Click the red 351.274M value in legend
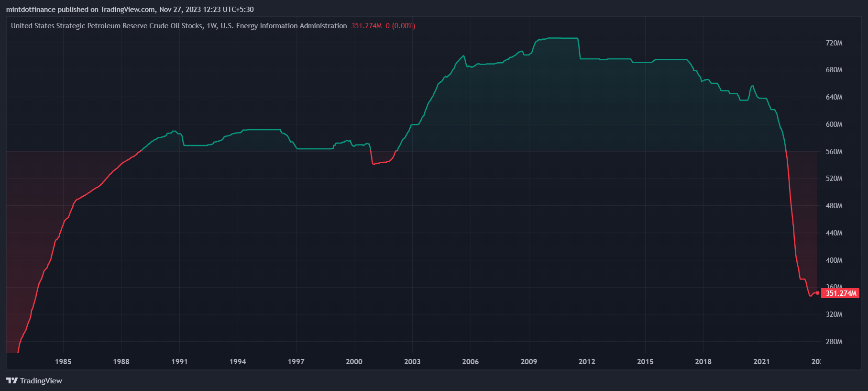This screenshot has height=391, width=868. tap(366, 26)
